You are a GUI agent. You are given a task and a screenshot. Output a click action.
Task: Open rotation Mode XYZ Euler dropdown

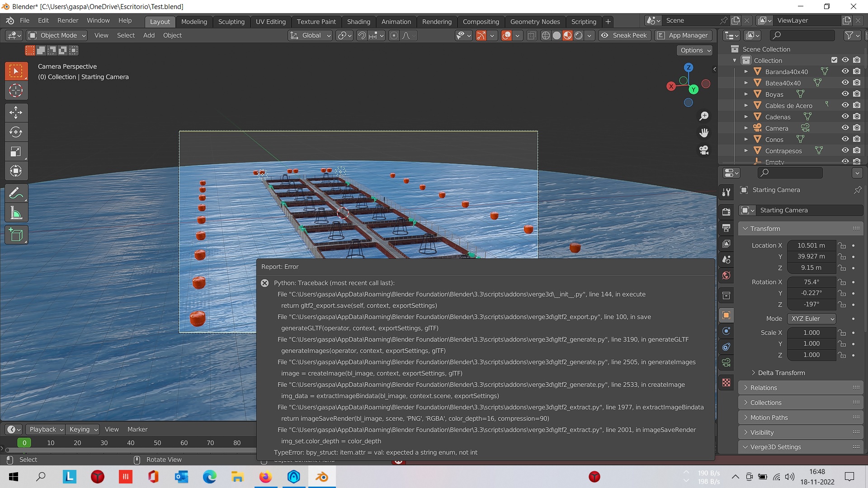pyautogui.click(x=812, y=319)
